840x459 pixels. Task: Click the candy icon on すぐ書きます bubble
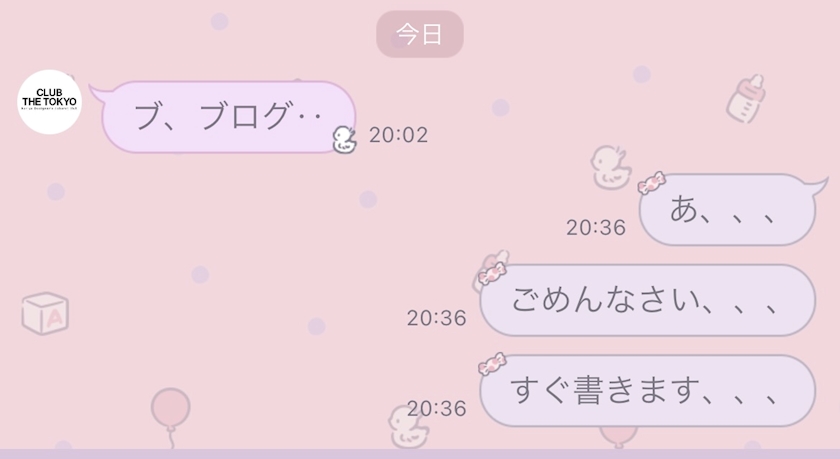[x=492, y=364]
